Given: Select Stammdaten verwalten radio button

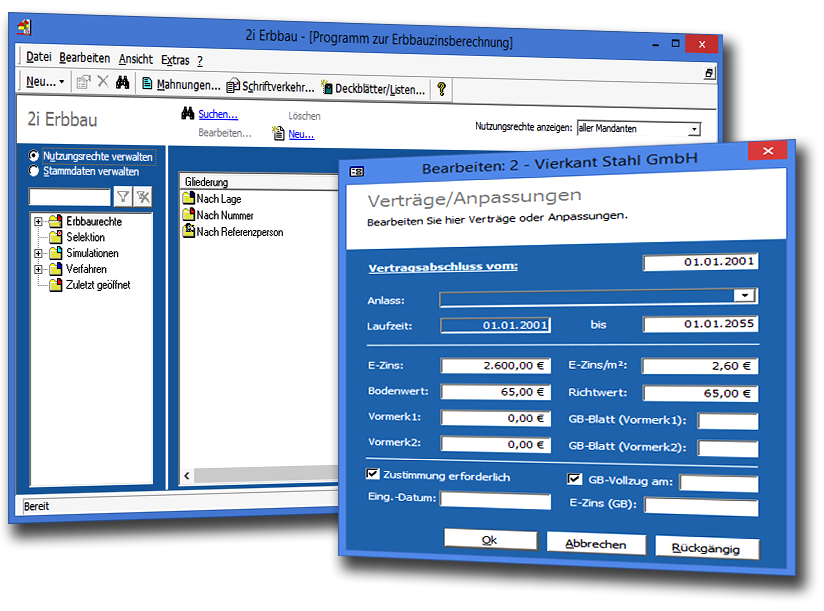Looking at the screenshot, I should pos(35,171).
